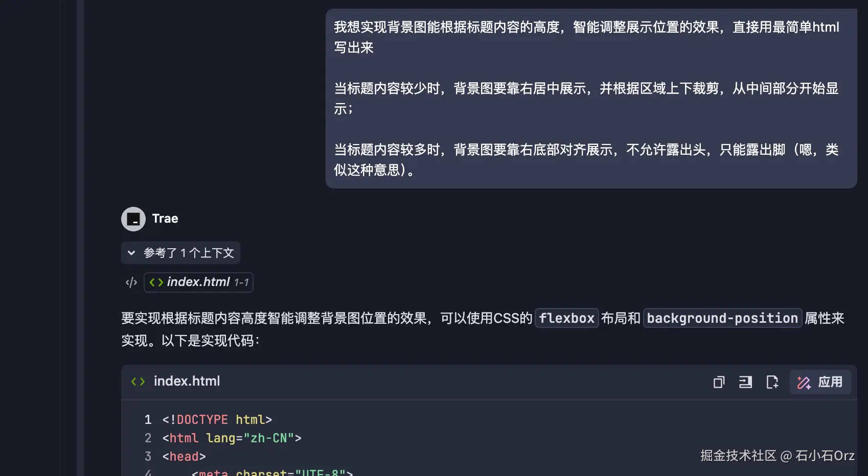Click chevron beside 参考了 1 个上下文

131,253
